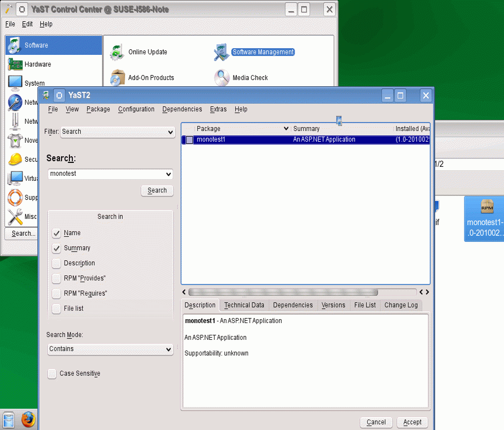Switch to the Technical Data tab
This screenshot has width=504, height=430.
pyautogui.click(x=244, y=305)
